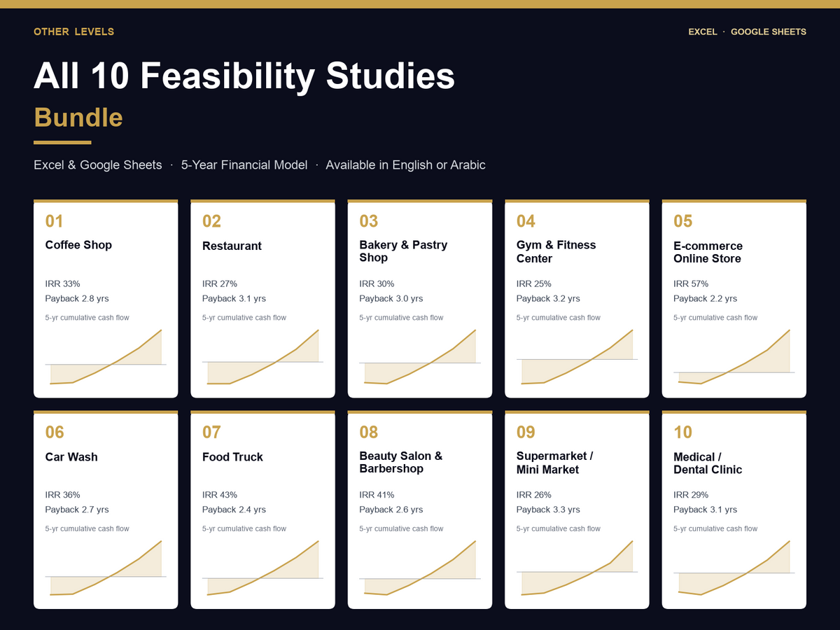Click card number 07
The image size is (840, 630).
coord(211,432)
